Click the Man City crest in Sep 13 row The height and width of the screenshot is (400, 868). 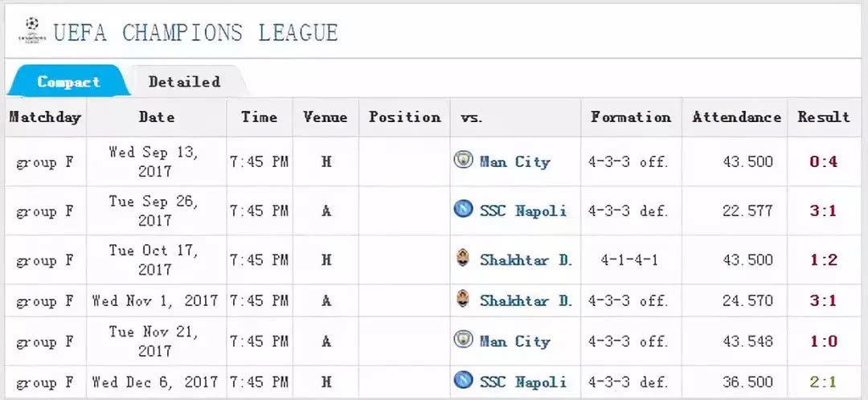463,161
